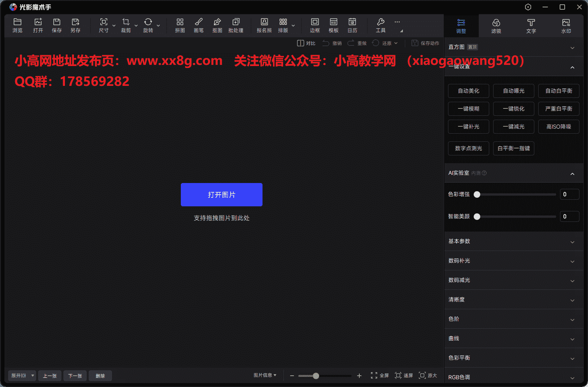
Task: Collapse the 一键设置 section
Action: (x=572, y=67)
